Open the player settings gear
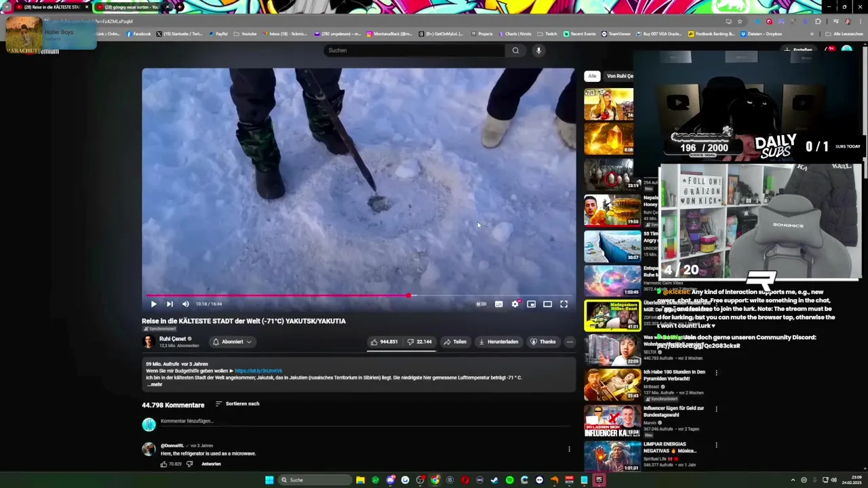Viewport: 868px width, 488px height. tap(515, 304)
